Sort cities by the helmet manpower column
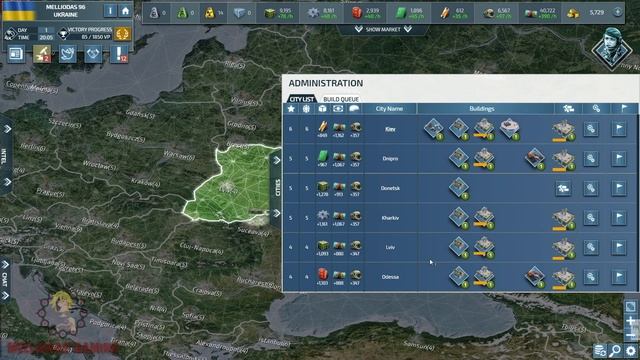Image resolution: width=640 pixels, height=360 pixels. click(354, 109)
